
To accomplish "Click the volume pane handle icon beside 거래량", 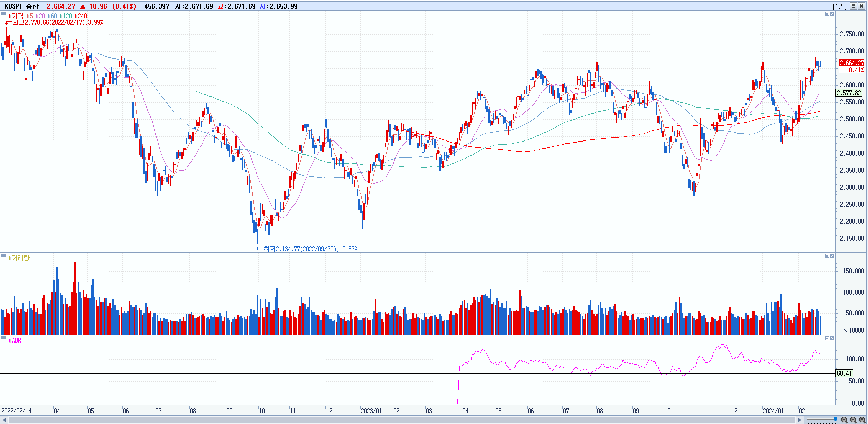I will point(4,256).
